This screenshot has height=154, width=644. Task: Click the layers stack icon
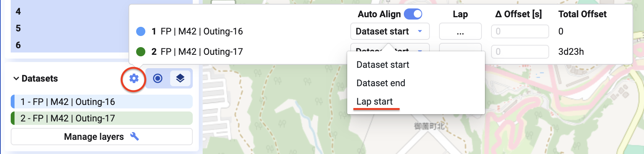pyautogui.click(x=180, y=79)
